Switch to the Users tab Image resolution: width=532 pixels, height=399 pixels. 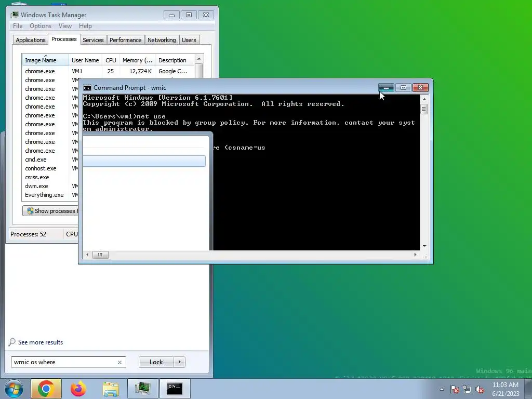[189, 40]
